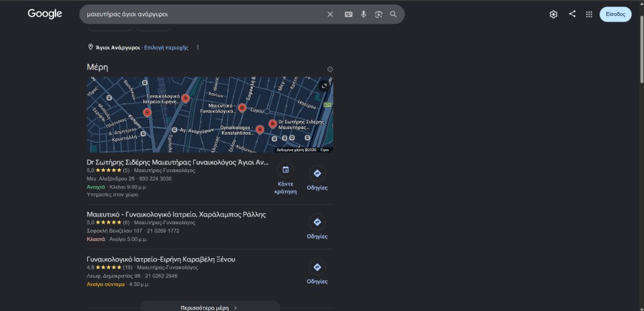644x311 pixels.
Task: Click the page's vertical scrollbar
Action: coord(641,49)
